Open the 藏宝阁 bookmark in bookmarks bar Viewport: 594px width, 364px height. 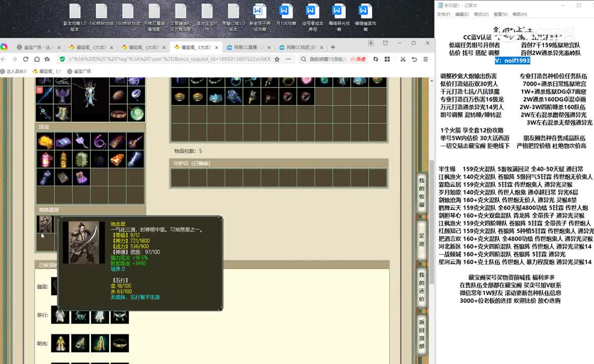46,71
